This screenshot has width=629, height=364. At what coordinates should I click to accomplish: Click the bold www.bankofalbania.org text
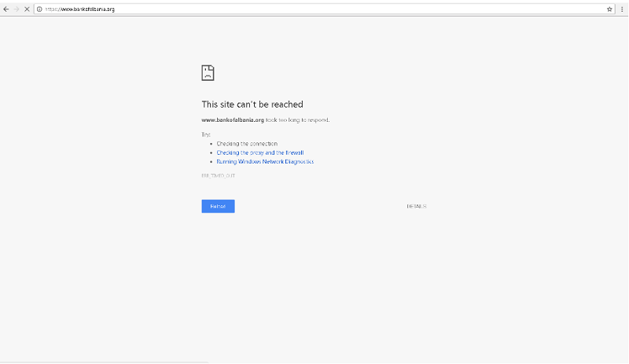click(233, 120)
